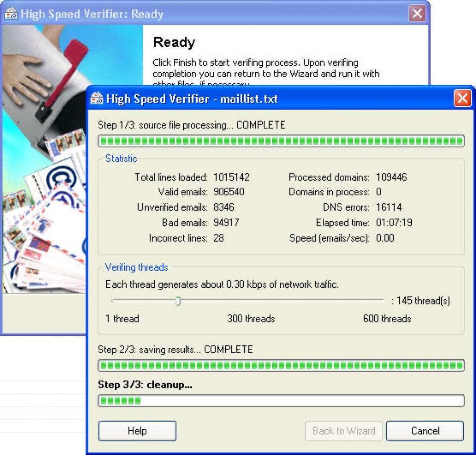
Task: Close the High Speed Verifier maillist.txt window
Action: pyautogui.click(x=462, y=98)
